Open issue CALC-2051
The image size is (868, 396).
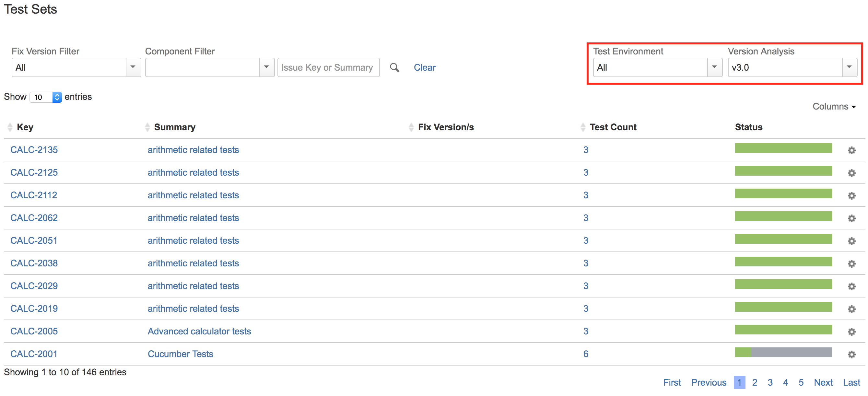tap(34, 240)
